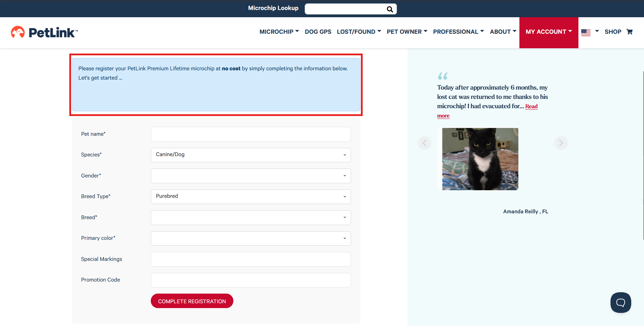Expand the language selector caret
The width and height of the screenshot is (644, 326).
pyautogui.click(x=597, y=31)
